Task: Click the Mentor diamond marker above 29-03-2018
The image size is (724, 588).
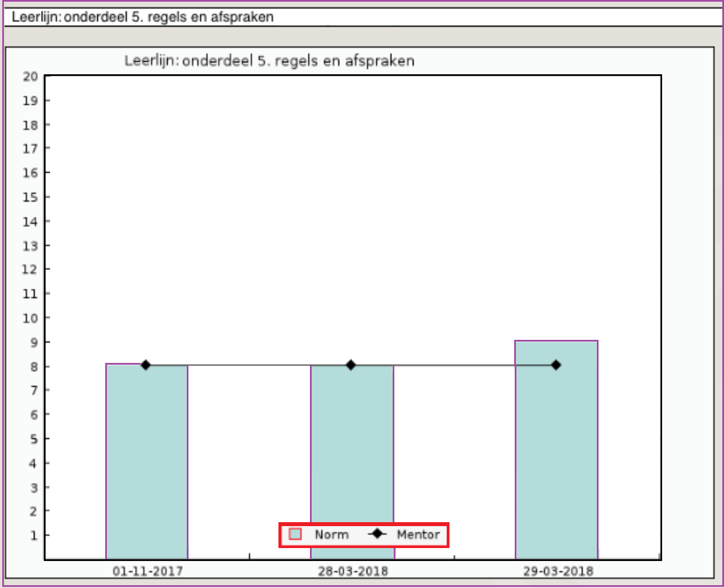Action: point(556,365)
